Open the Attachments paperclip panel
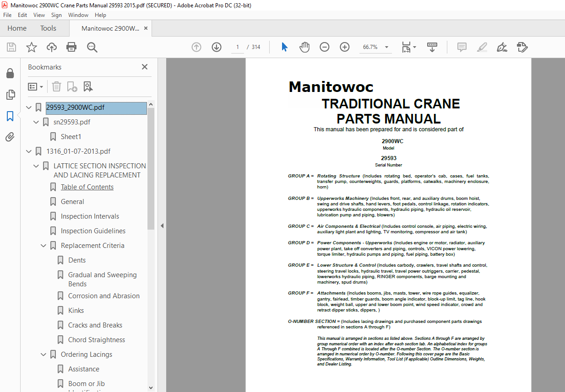 click(x=10, y=137)
